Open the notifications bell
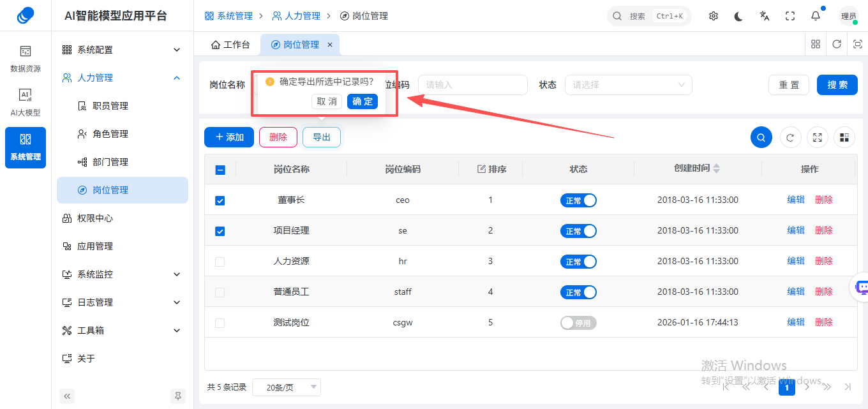This screenshot has height=409, width=868. pyautogui.click(x=816, y=16)
